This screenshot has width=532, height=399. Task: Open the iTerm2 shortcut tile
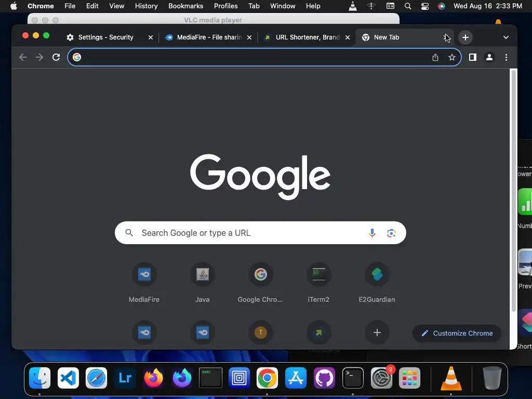coord(318,282)
